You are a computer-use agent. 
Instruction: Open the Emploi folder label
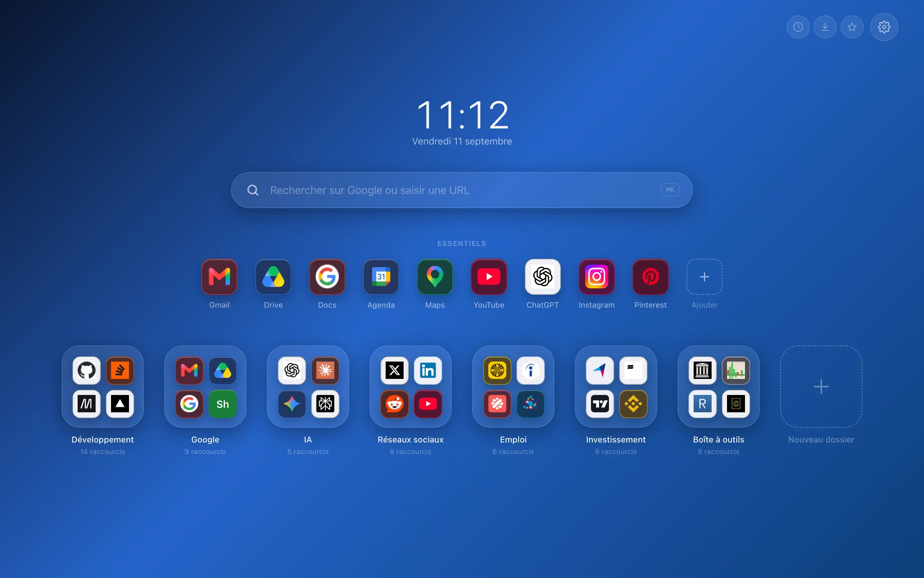click(513, 440)
